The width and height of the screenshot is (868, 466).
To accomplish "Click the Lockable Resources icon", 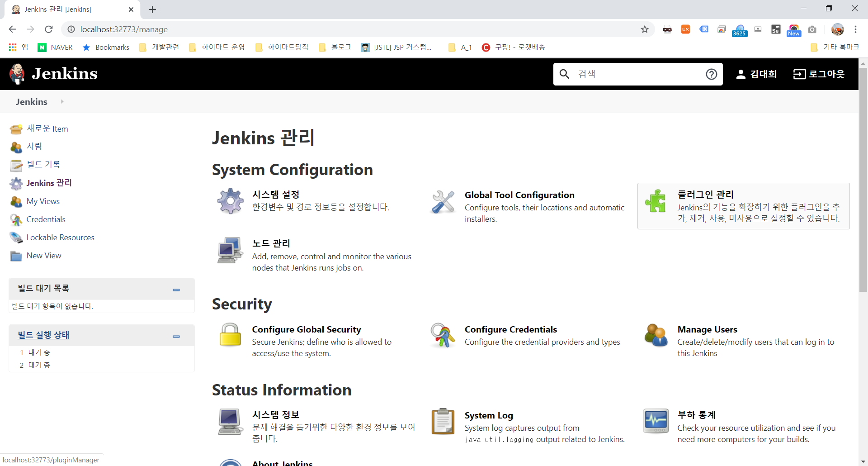I will pyautogui.click(x=16, y=238).
